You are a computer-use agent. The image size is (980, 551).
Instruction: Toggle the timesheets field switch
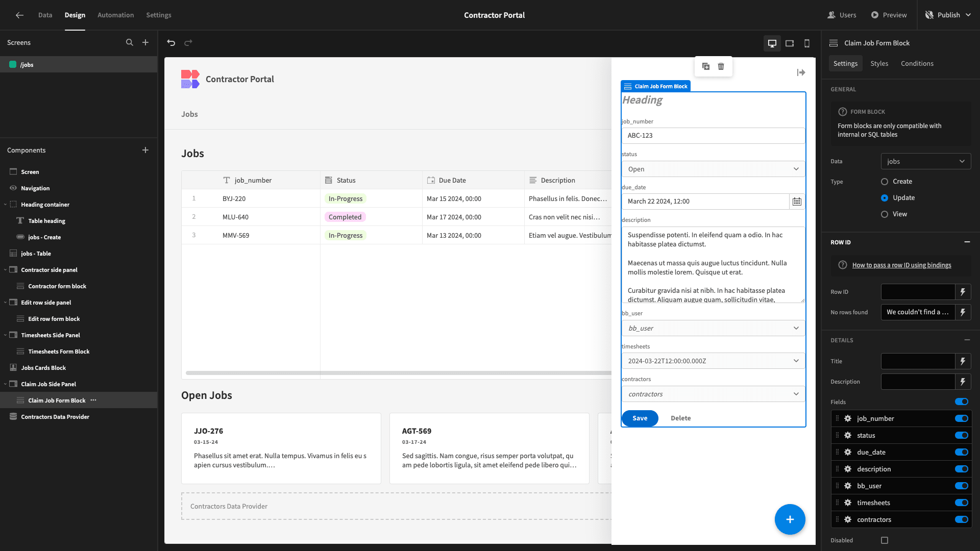pos(962,503)
